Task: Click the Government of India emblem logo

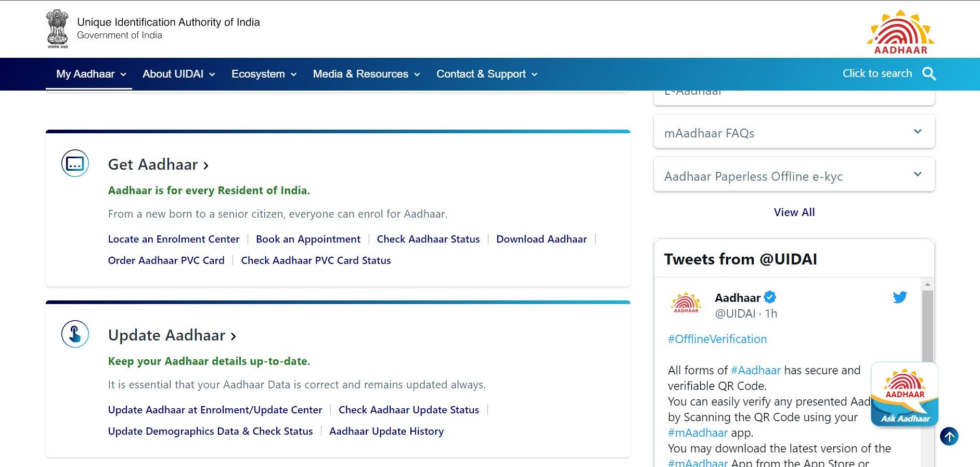Action: [x=57, y=29]
